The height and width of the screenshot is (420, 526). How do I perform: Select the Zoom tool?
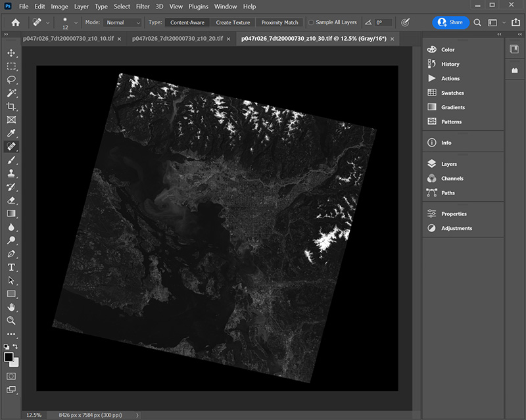pos(11,321)
